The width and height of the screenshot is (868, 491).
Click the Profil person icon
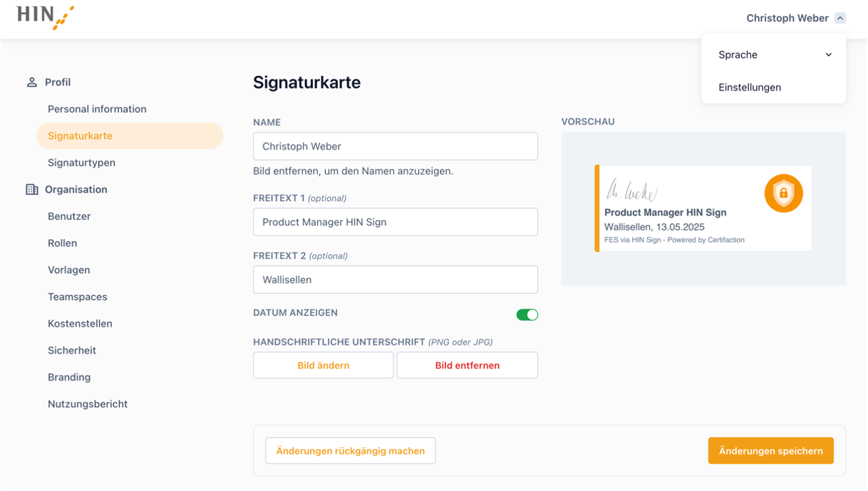click(32, 83)
